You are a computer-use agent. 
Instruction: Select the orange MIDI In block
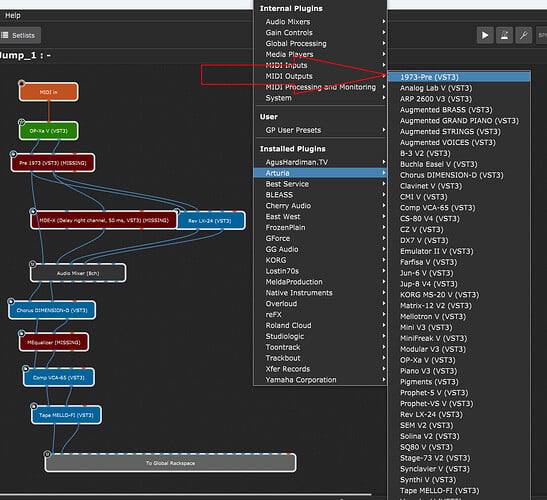pyautogui.click(x=48, y=92)
